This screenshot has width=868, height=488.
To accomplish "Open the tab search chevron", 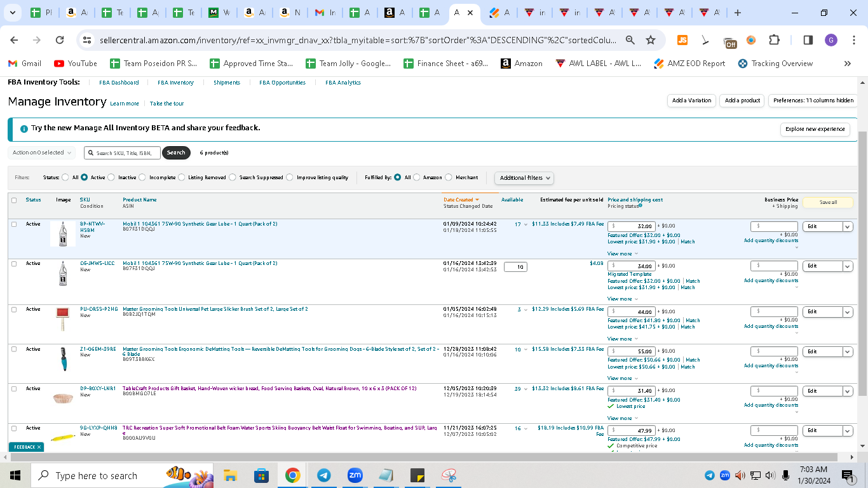I will tap(13, 13).
